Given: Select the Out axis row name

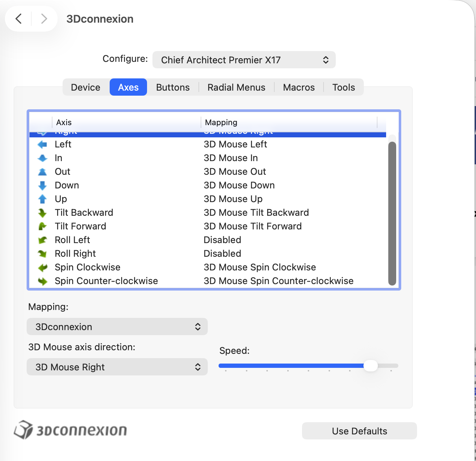Looking at the screenshot, I should point(63,172).
